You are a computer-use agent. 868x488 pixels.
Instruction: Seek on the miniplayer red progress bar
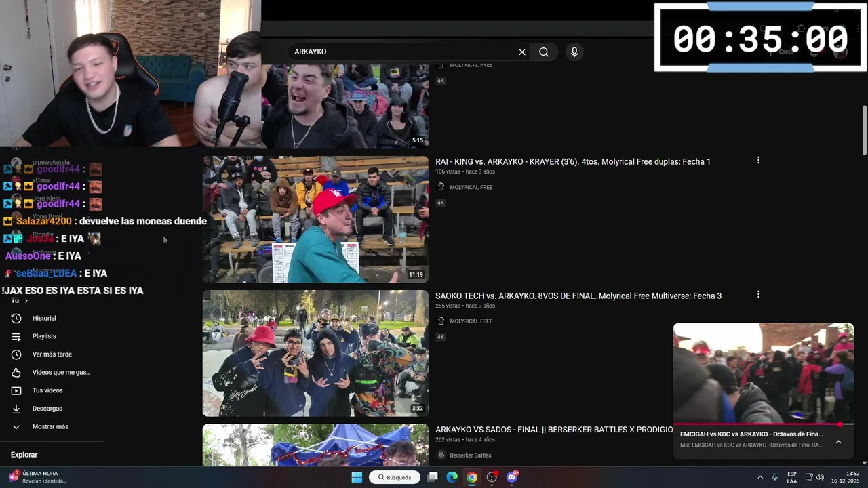tap(764, 424)
